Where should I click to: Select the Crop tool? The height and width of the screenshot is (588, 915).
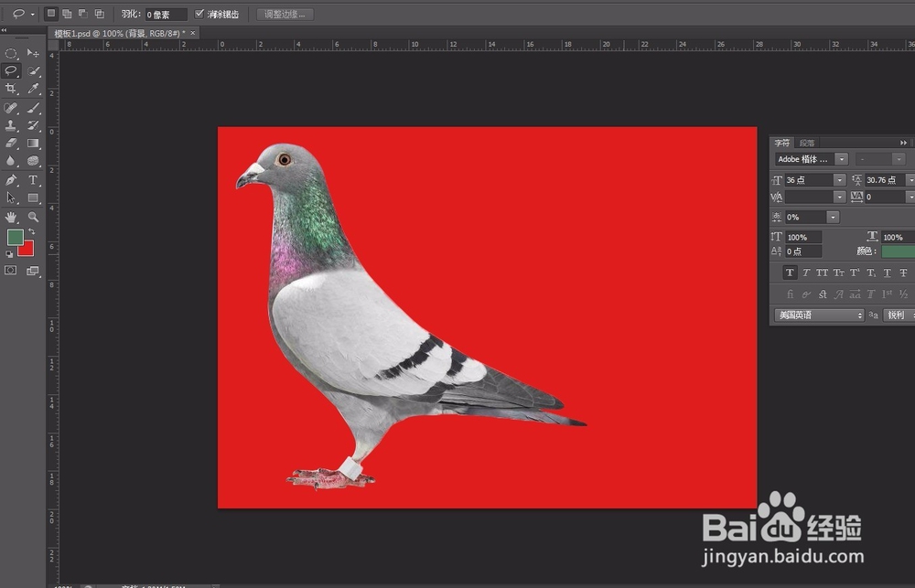[10, 89]
